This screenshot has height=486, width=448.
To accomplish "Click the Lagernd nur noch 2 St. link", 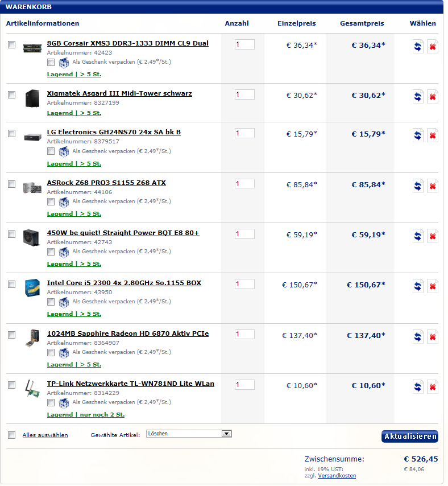I will pyautogui.click(x=86, y=415).
